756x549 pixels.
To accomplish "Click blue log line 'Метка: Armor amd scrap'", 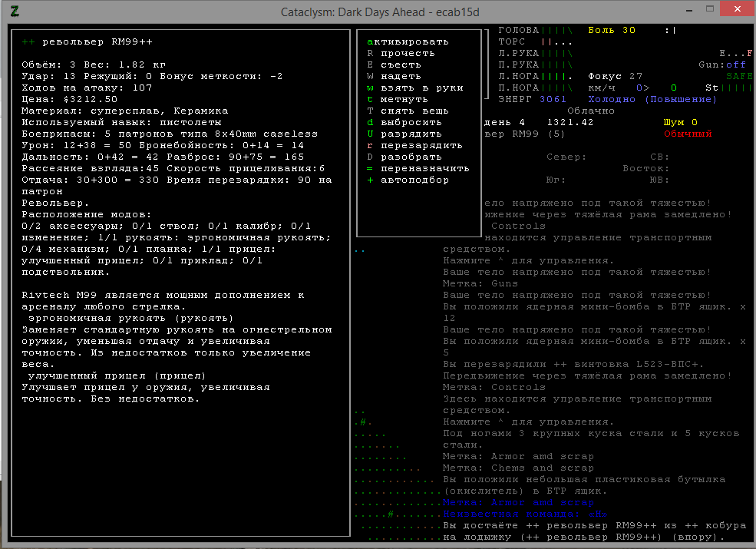I will tap(518, 503).
